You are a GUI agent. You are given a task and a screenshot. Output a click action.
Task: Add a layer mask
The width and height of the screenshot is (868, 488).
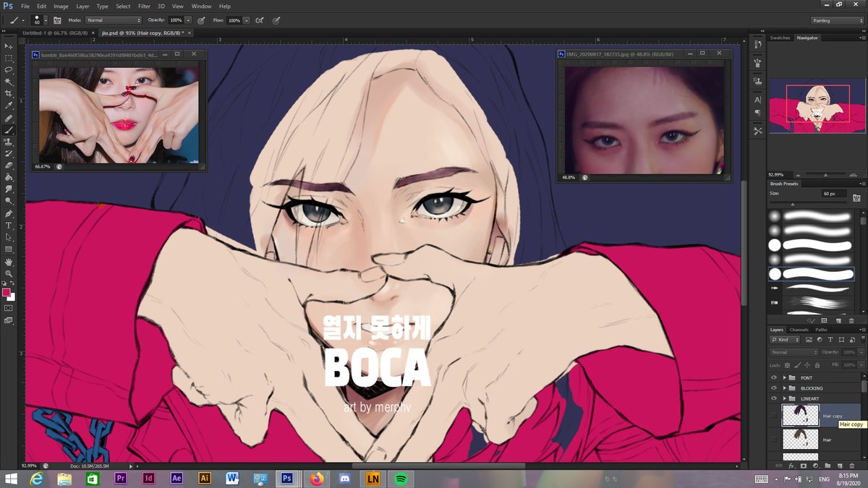(x=804, y=466)
